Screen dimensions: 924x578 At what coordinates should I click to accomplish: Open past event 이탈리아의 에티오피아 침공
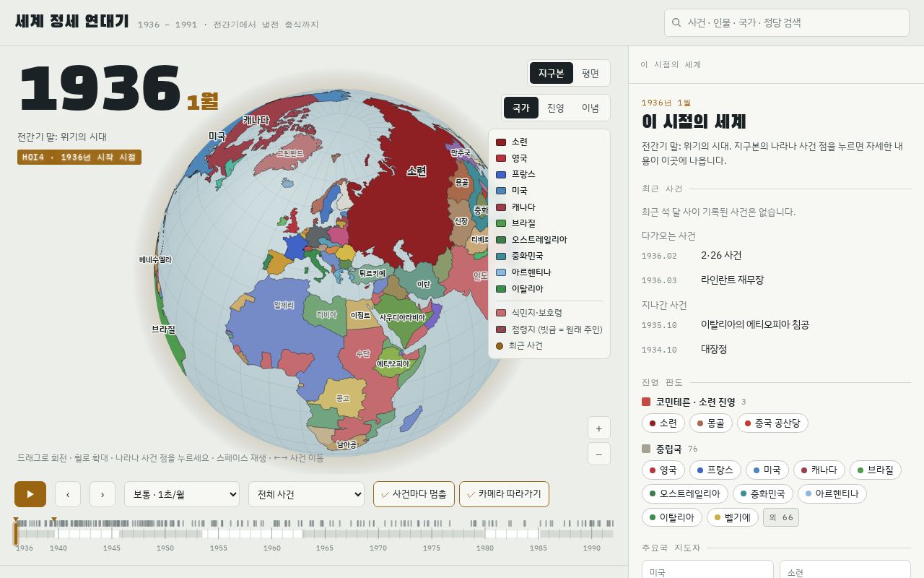[x=776, y=325]
